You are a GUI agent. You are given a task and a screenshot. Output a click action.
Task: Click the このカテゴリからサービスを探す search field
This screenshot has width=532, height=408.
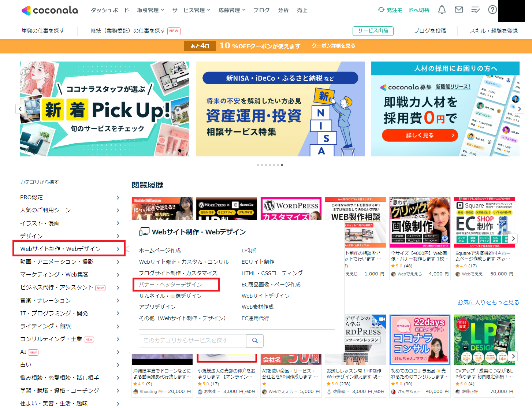pos(193,341)
